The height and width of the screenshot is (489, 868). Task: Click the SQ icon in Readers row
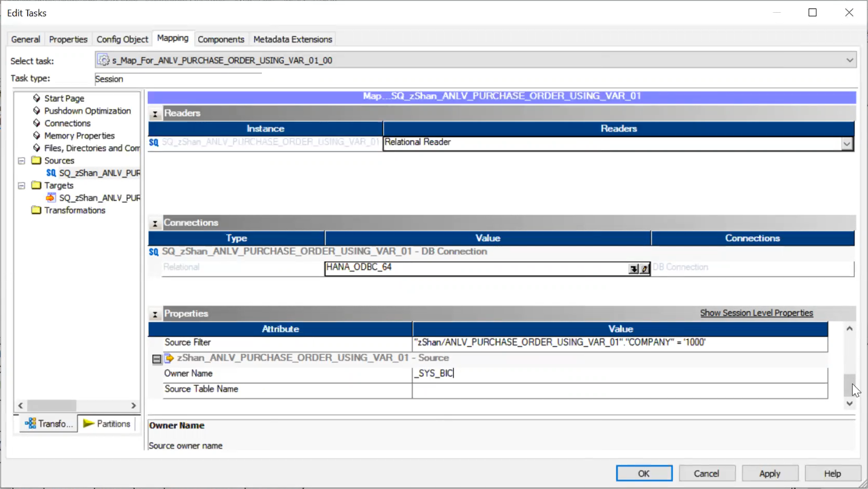[154, 142]
